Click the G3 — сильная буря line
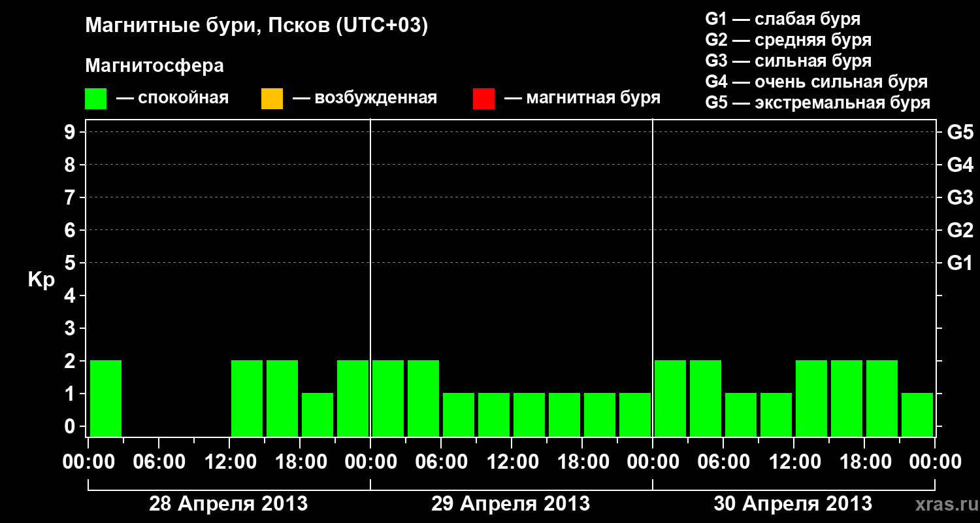Viewport: 980px width, 523px height. (789, 61)
